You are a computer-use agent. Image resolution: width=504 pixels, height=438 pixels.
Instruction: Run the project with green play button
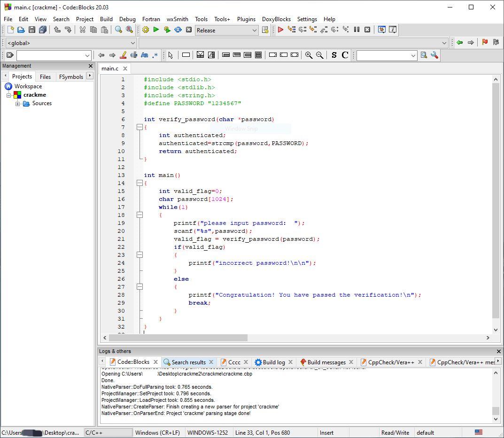click(156, 30)
